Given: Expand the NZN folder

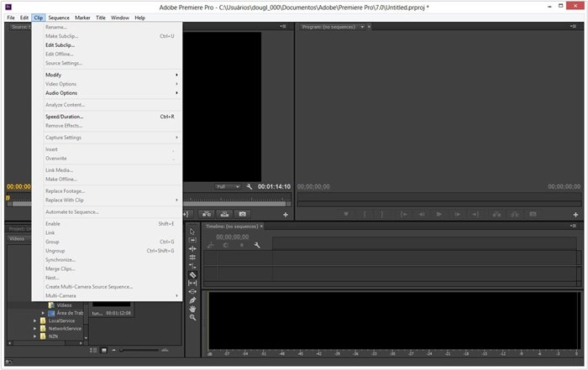Looking at the screenshot, I should click(x=35, y=336).
